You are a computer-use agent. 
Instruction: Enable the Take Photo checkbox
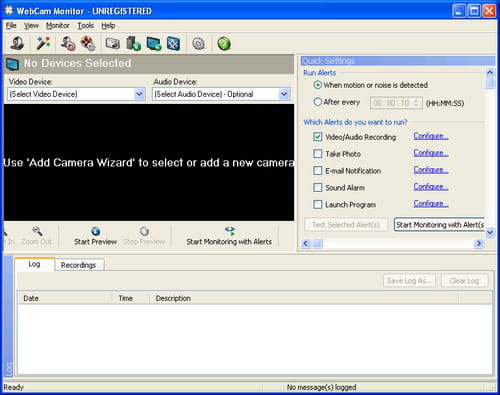tap(318, 154)
